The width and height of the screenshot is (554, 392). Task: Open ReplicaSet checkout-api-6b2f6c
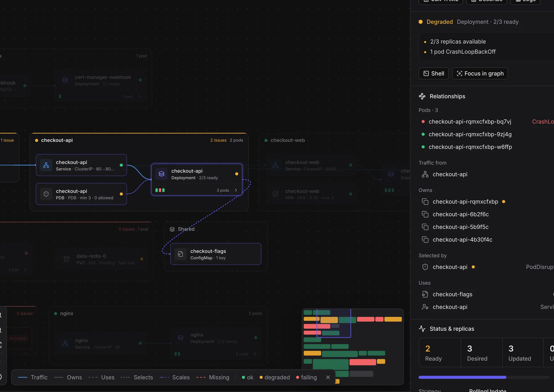pos(461,214)
